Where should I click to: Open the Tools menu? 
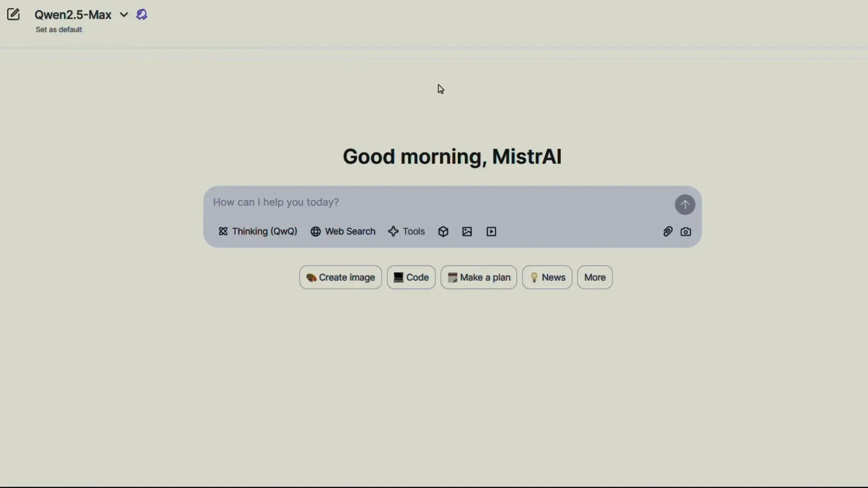406,231
